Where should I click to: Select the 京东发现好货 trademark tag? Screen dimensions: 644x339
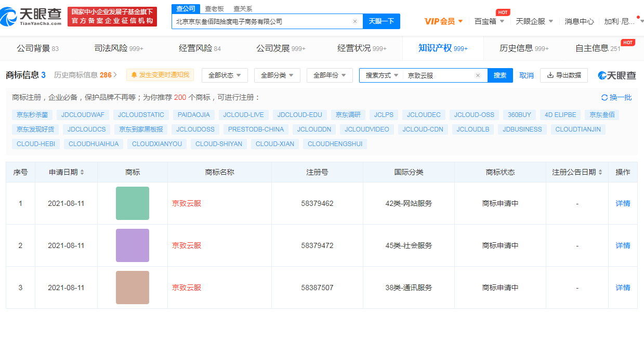[35, 129]
